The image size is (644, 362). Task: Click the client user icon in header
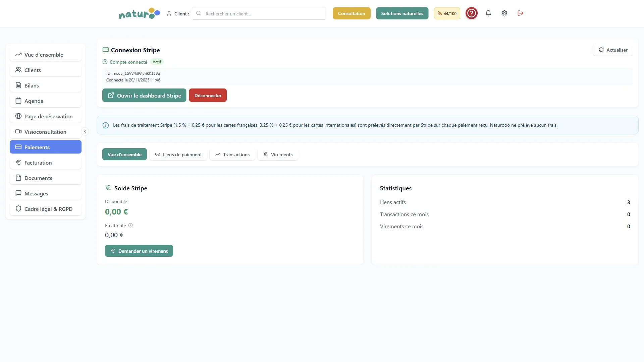(x=169, y=14)
